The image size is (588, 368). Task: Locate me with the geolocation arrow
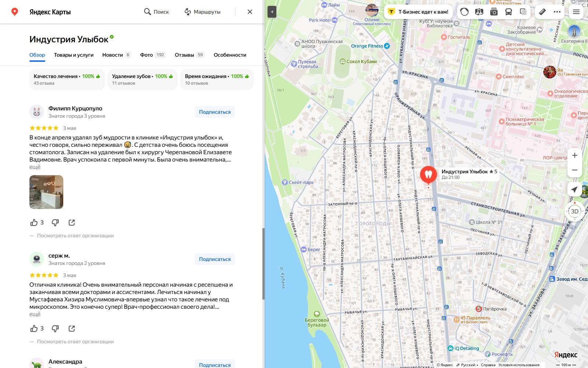coord(574,190)
